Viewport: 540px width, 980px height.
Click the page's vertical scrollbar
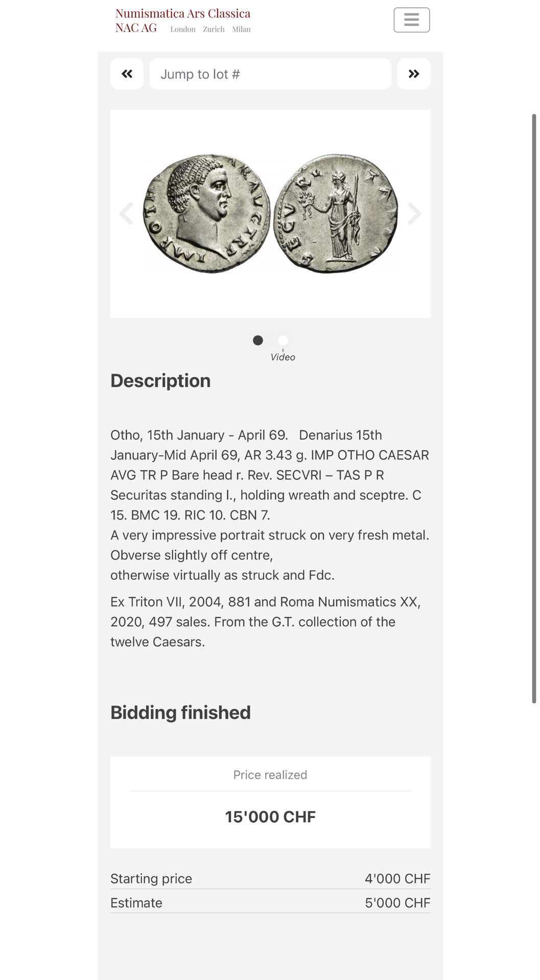coord(534,408)
